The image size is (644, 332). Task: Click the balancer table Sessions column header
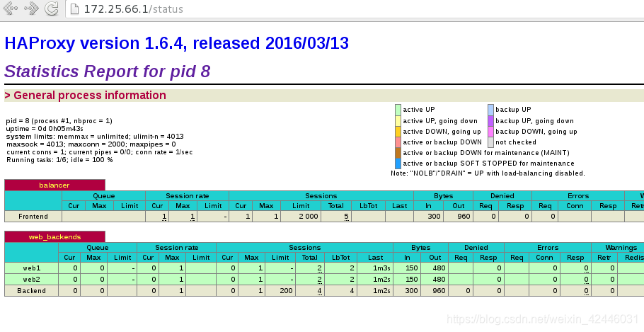[x=321, y=196]
